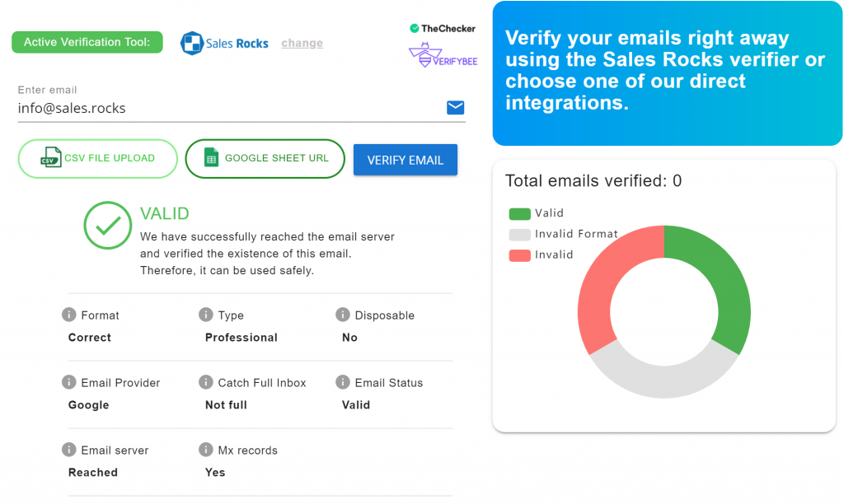Click the envelope icon in email field
Screen dimensions: 844x504
click(x=455, y=108)
